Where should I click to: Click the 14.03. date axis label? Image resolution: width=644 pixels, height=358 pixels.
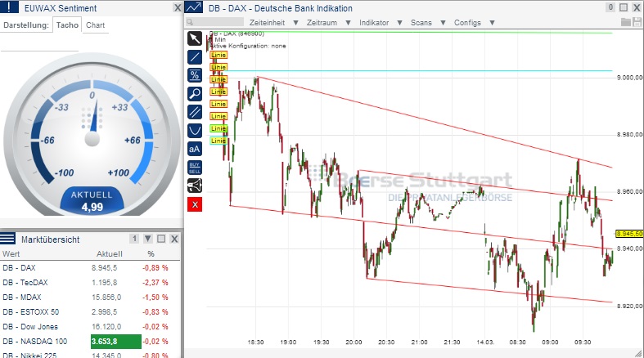click(x=485, y=342)
